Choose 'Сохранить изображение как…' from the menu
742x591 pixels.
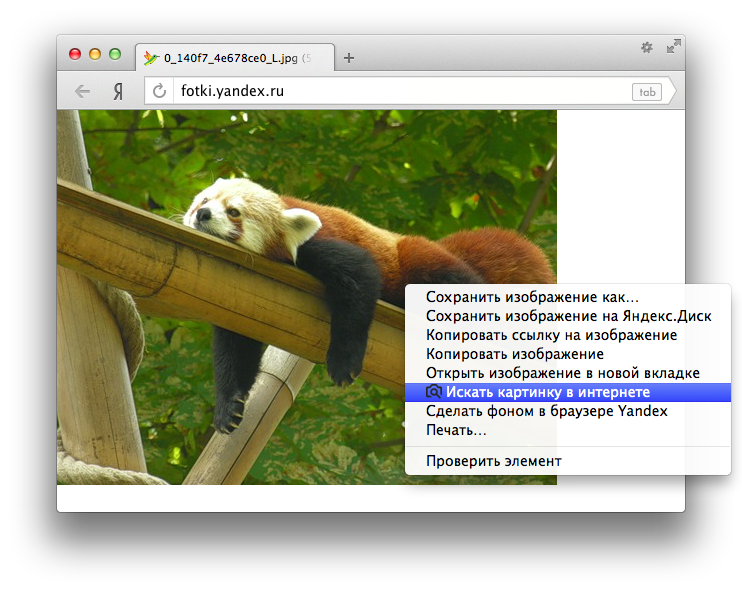point(532,297)
